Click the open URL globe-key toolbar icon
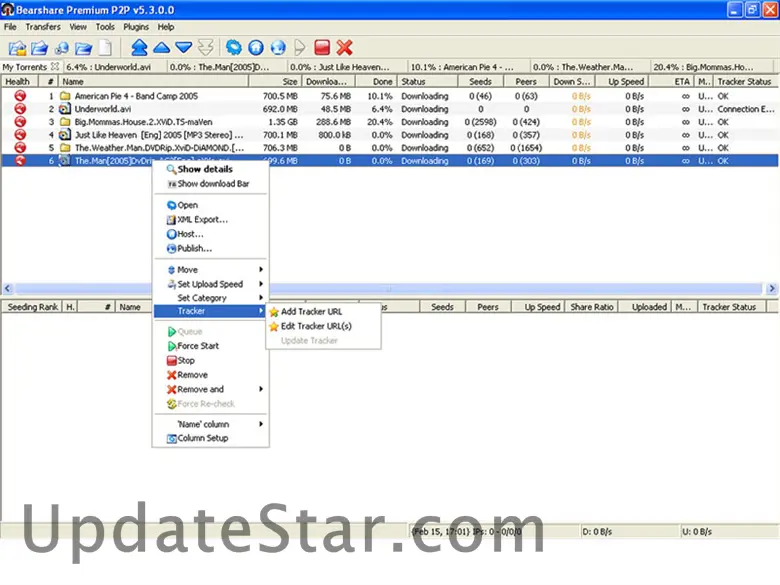This screenshot has height=585, width=780. (62, 48)
